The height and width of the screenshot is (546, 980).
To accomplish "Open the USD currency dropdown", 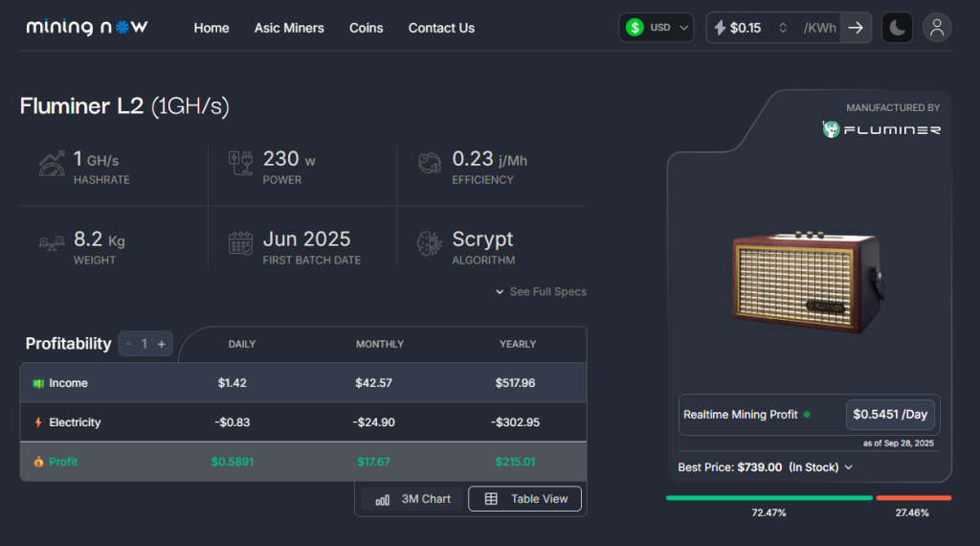I will click(657, 28).
